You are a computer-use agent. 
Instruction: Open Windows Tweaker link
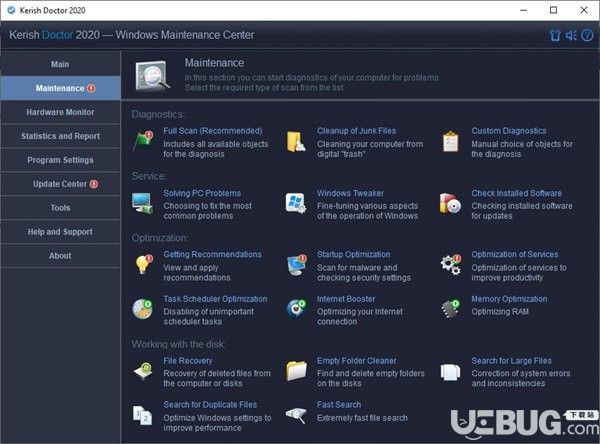tap(350, 193)
